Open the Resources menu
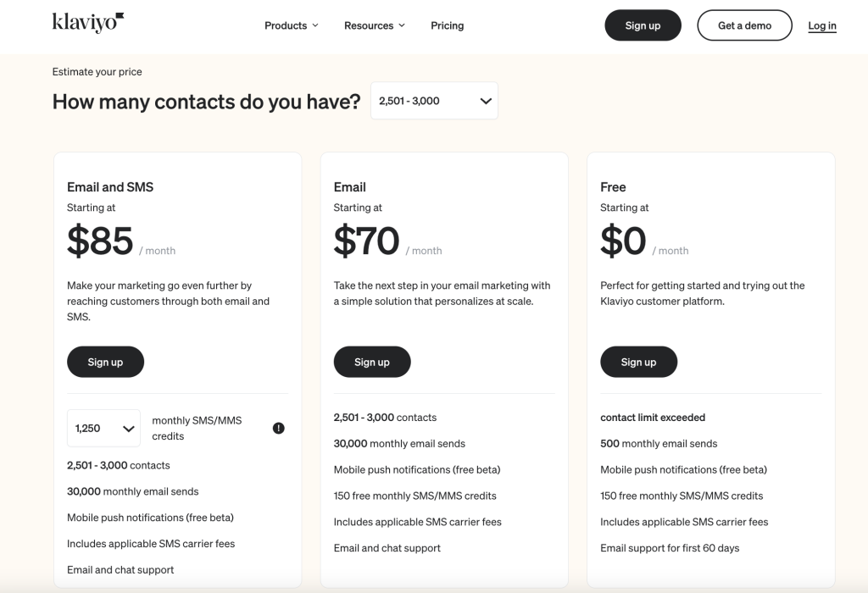Viewport: 868px width, 593px height. pyautogui.click(x=374, y=25)
